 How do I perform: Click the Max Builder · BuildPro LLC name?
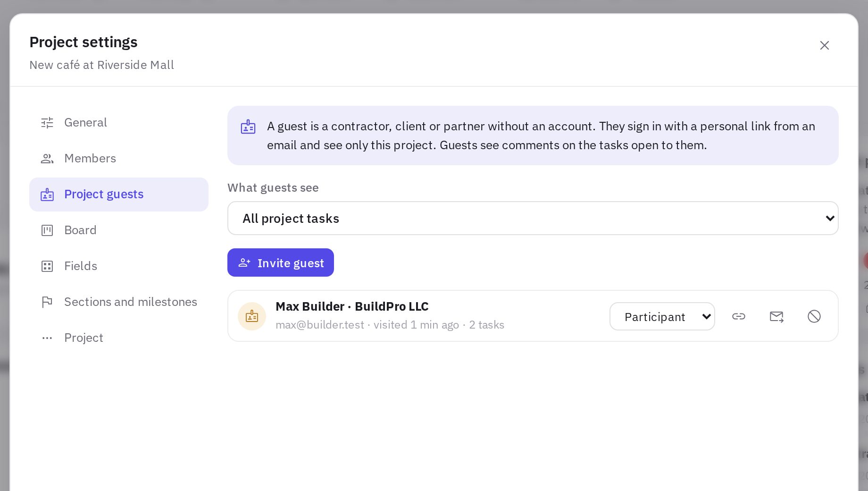(352, 306)
